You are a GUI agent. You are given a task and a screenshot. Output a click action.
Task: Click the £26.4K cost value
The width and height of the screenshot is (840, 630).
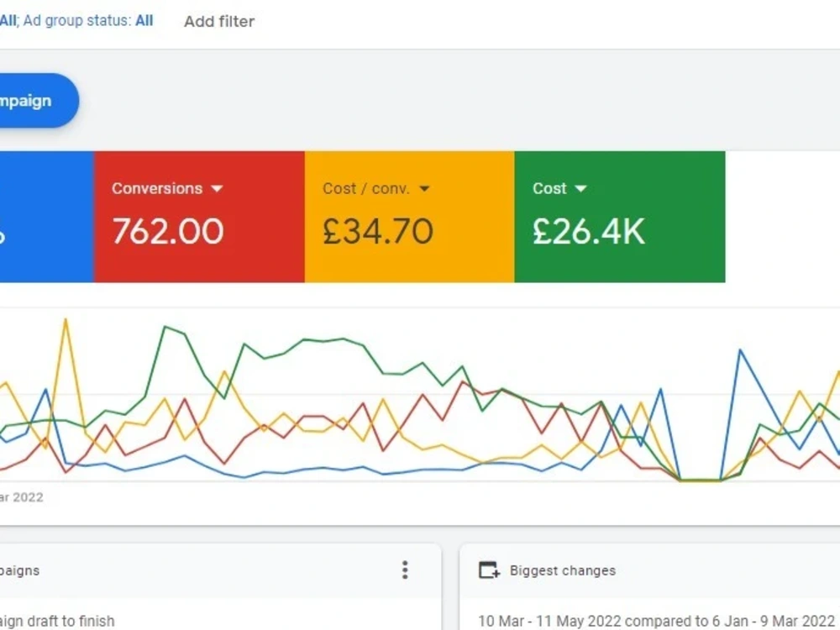[x=589, y=232]
